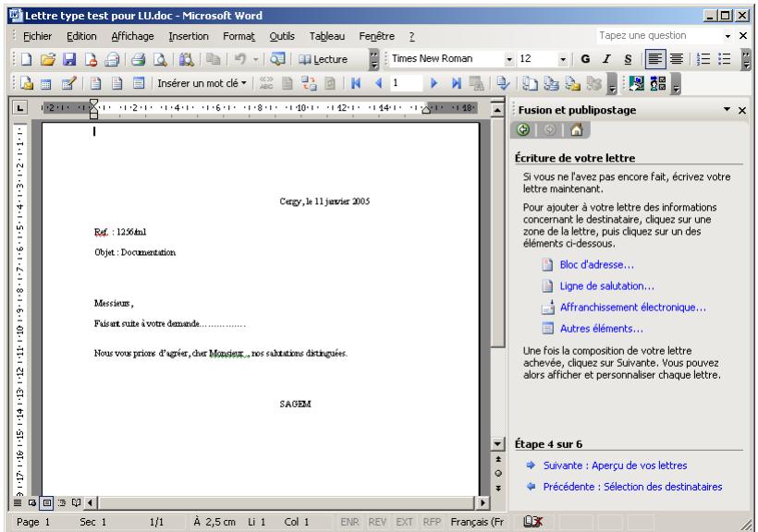The width and height of the screenshot is (758, 532).
Task: Expand formatting toolbar options at right end
Action: (x=746, y=59)
